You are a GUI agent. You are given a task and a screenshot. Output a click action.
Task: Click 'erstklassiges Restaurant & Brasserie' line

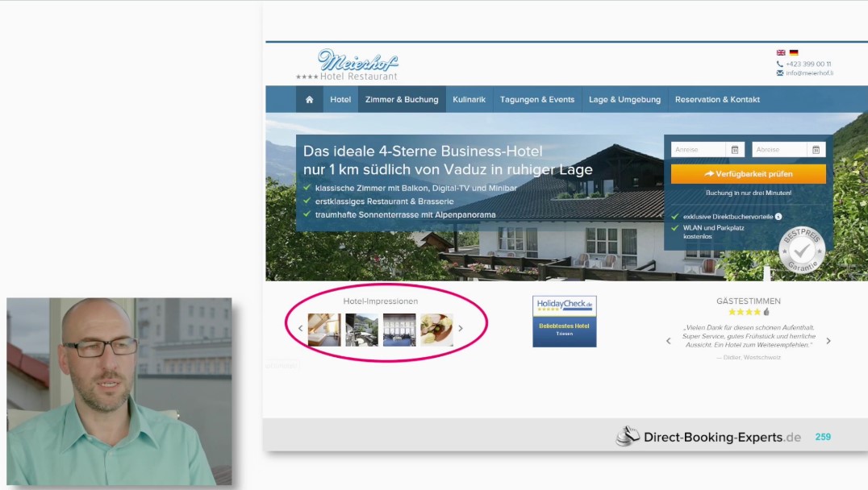384,201
